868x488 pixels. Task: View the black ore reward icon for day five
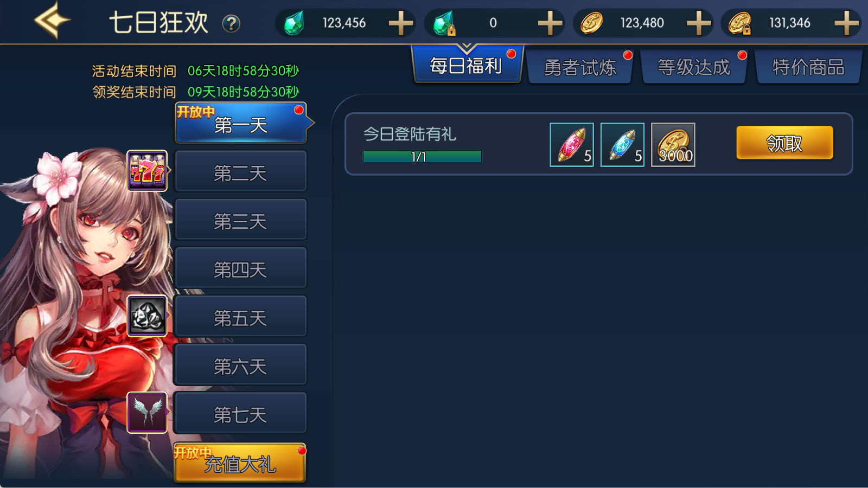(147, 316)
